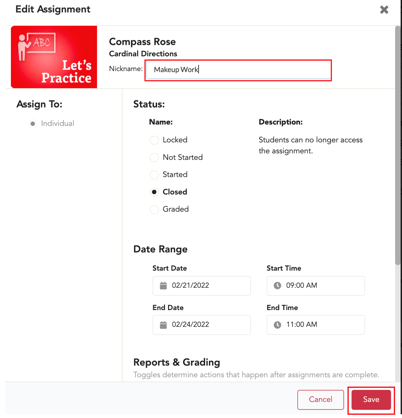Select the Locked status radio button
The image size is (402, 418).
pos(154,140)
